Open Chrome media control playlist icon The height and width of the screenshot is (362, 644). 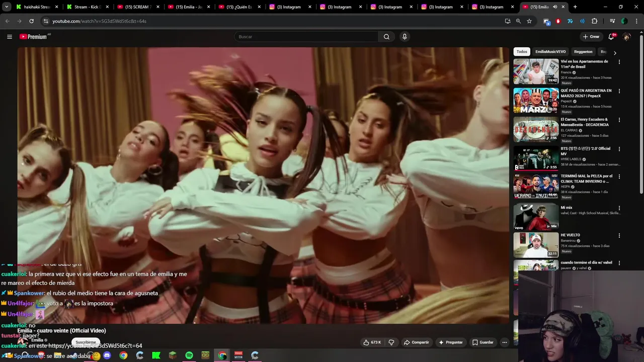click(x=612, y=21)
